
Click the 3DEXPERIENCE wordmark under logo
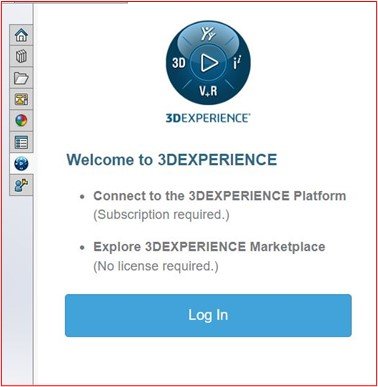pyautogui.click(x=208, y=118)
